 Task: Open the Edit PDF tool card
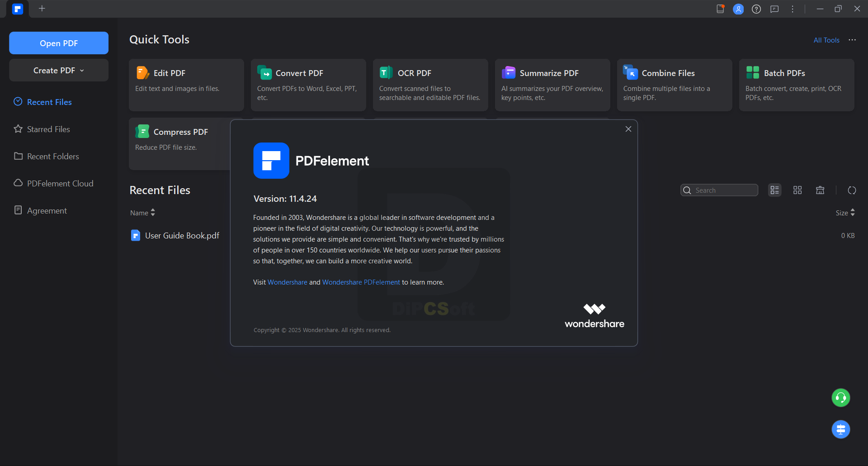coord(186,85)
